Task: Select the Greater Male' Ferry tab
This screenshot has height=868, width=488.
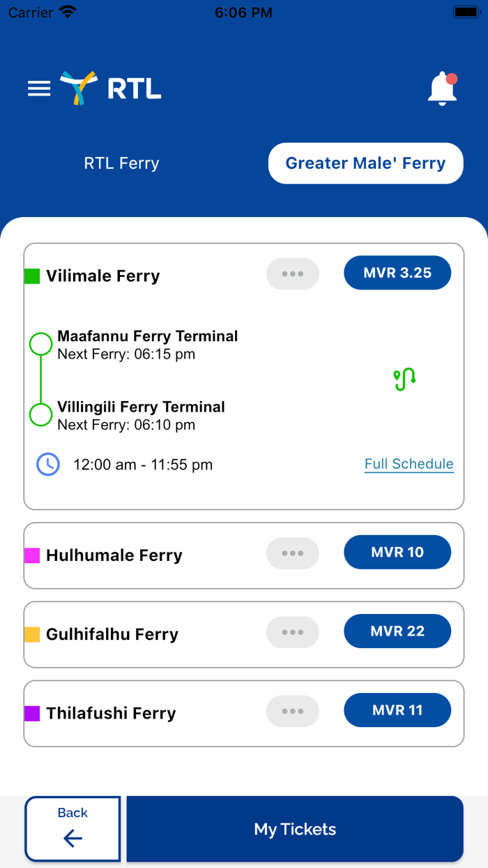Action: tap(365, 163)
